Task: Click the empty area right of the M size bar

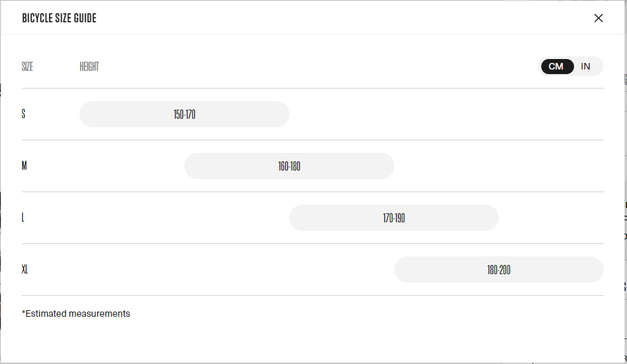Action: click(x=498, y=166)
